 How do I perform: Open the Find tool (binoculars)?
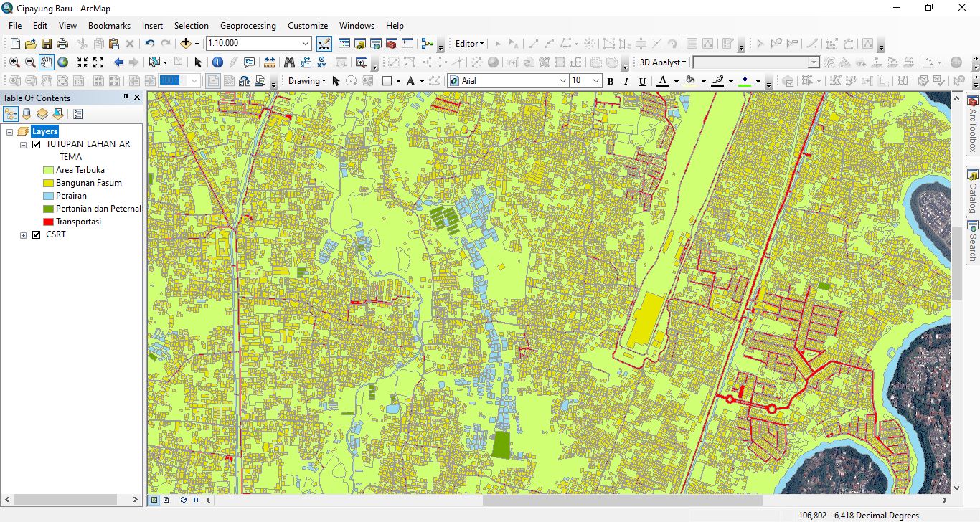291,62
